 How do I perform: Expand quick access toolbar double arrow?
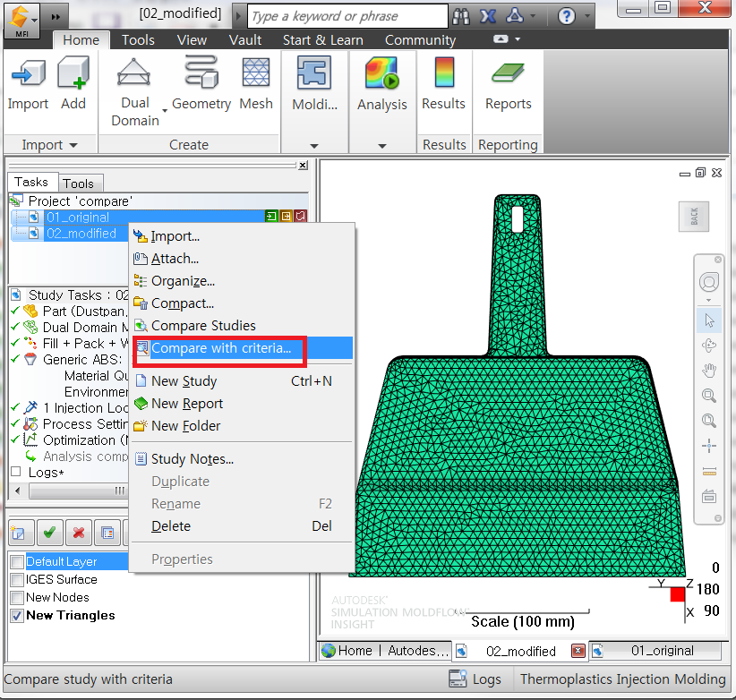pyautogui.click(x=56, y=17)
